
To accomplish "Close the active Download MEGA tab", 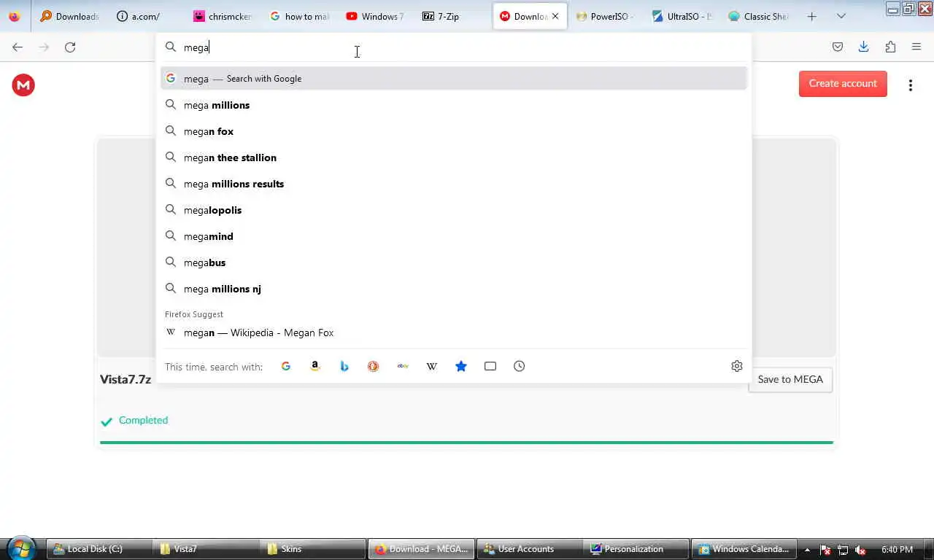I will pyautogui.click(x=555, y=16).
